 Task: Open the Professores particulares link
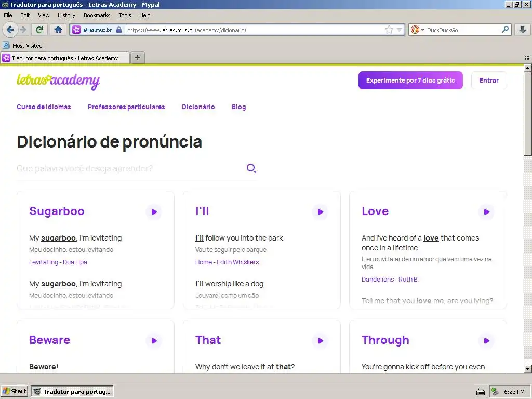coord(126,107)
